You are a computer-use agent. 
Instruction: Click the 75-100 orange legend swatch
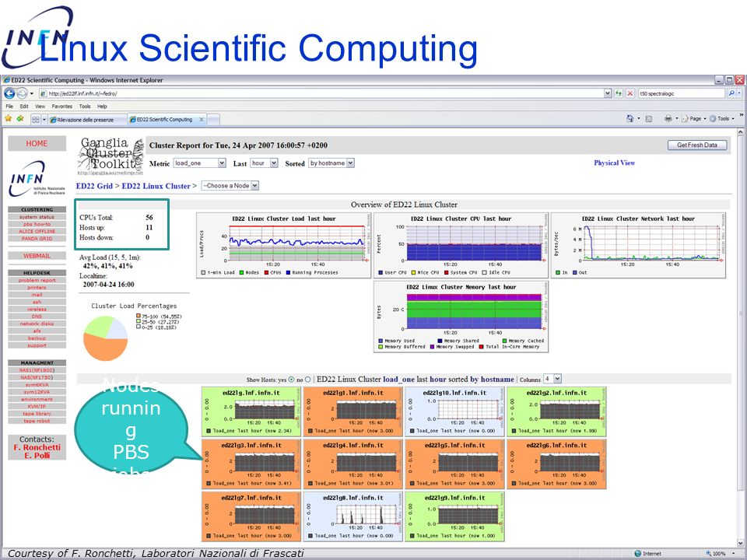click(139, 317)
